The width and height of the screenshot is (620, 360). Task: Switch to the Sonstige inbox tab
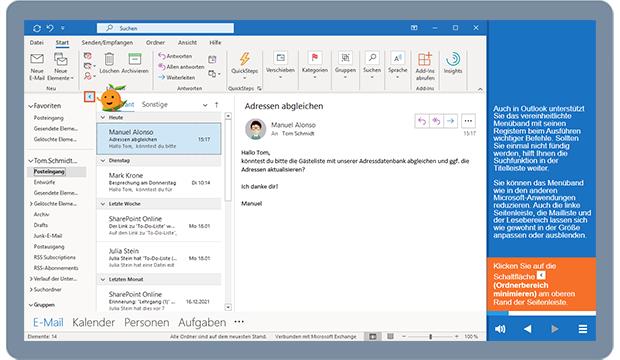coord(155,104)
